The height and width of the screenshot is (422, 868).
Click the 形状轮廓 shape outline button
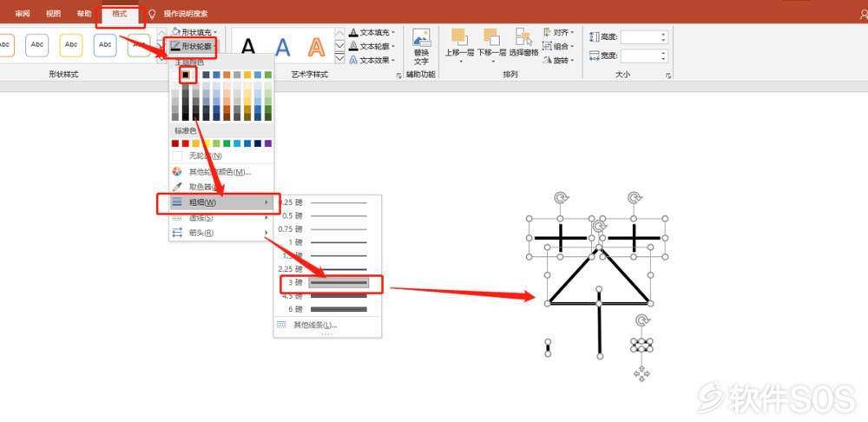[193, 47]
